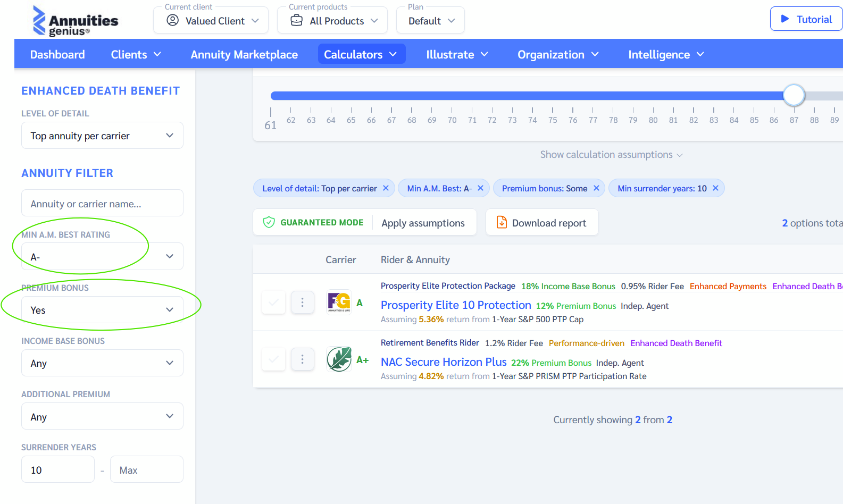Click the Enhanced Payments tag
The height and width of the screenshot is (504, 843).
click(x=728, y=287)
